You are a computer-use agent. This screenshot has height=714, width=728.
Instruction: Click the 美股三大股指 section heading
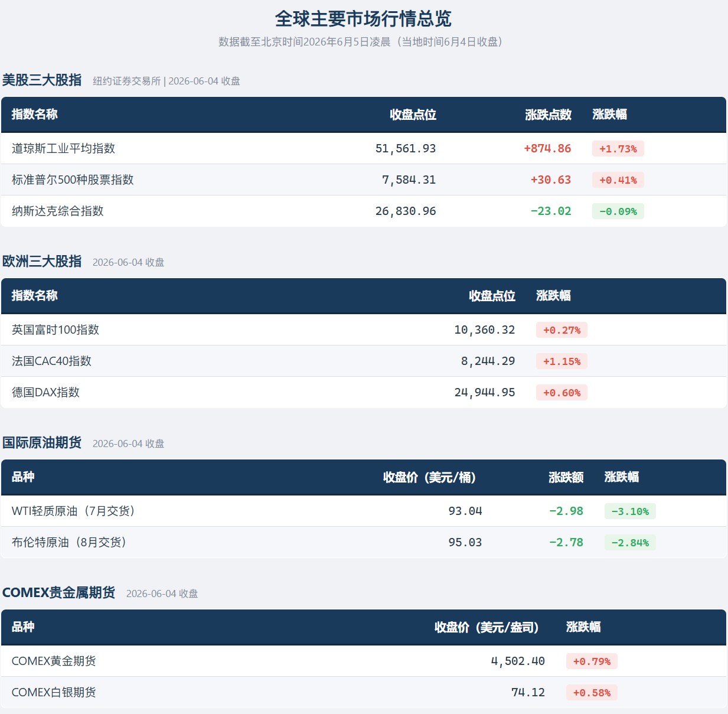click(x=42, y=80)
